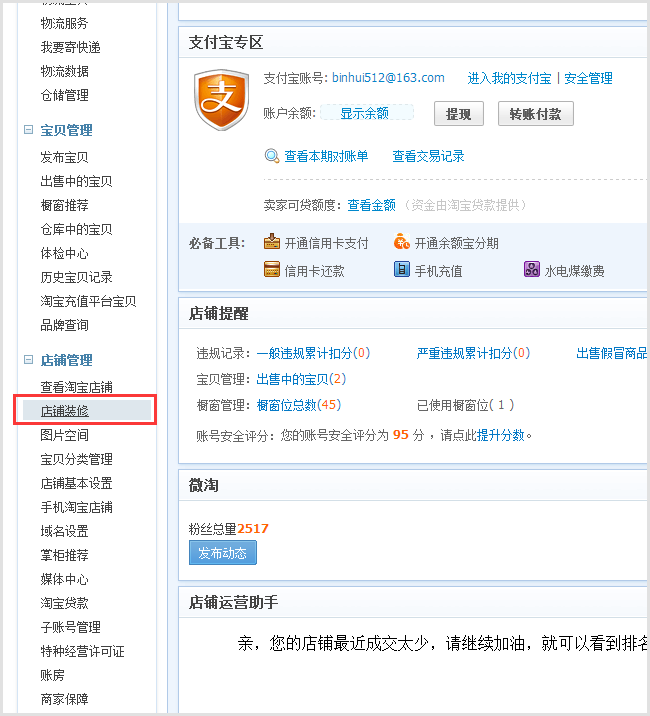The width and height of the screenshot is (650, 716).
Task: Open 物流服务 in sidebar
Action: click(x=64, y=23)
